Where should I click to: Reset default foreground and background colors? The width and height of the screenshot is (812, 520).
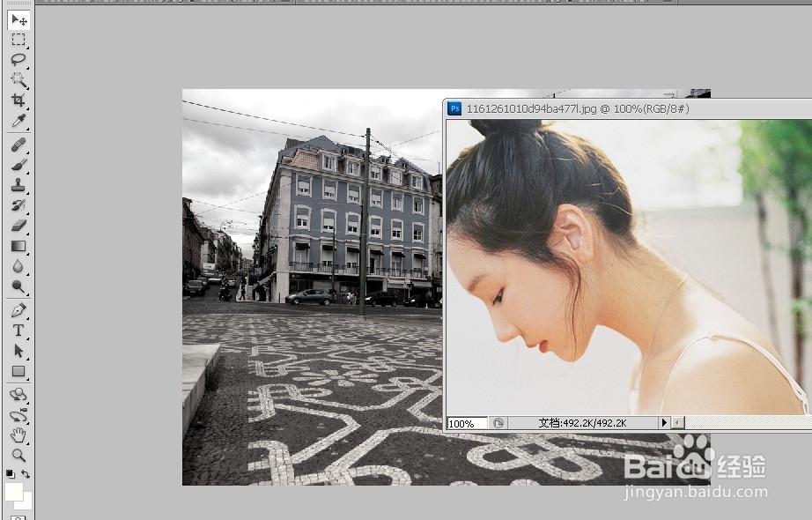(11, 474)
